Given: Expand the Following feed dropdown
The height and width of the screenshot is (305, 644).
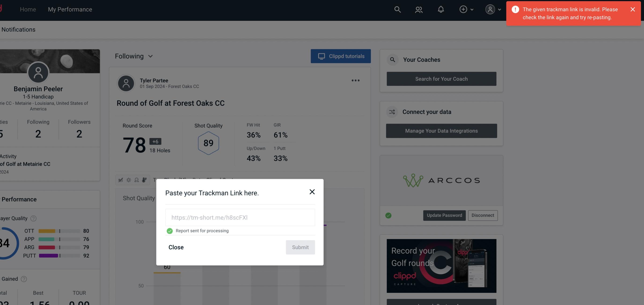Looking at the screenshot, I should point(134,56).
